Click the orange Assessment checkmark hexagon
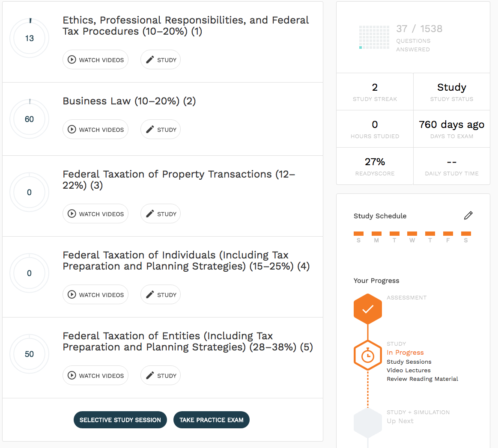498x448 pixels. coord(367,309)
